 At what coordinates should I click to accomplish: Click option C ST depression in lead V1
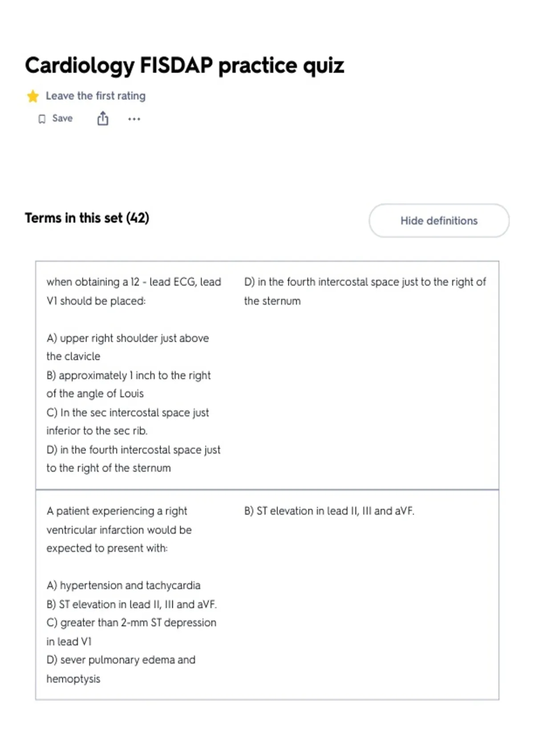tap(131, 632)
